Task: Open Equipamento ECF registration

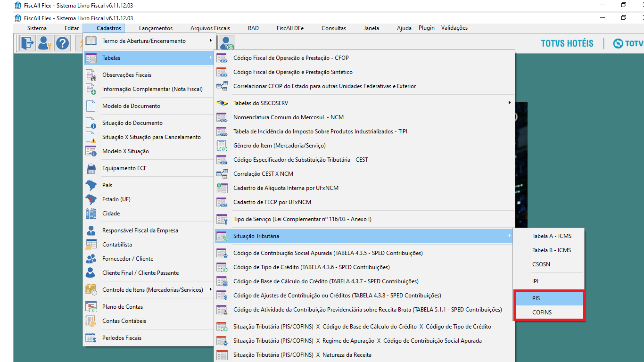Action: click(149, 168)
